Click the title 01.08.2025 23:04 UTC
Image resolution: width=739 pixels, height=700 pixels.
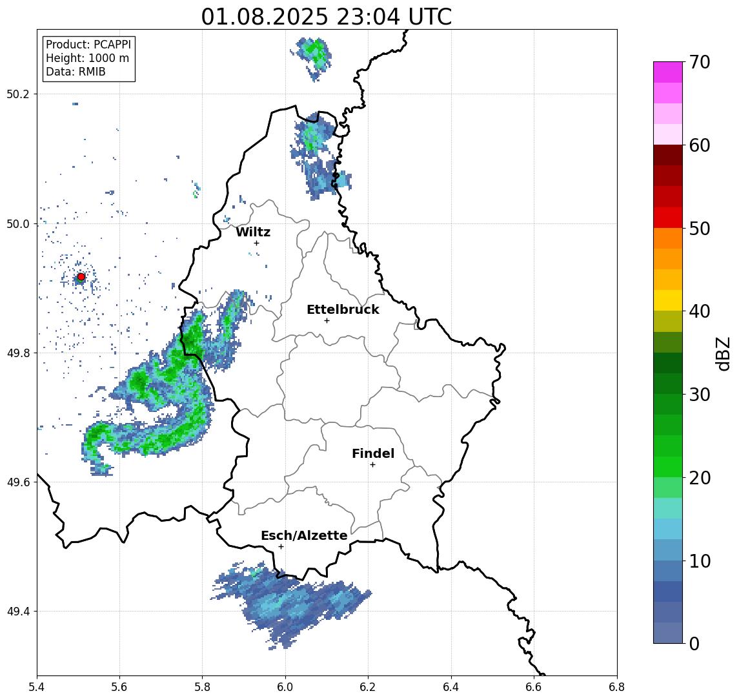[x=327, y=17]
